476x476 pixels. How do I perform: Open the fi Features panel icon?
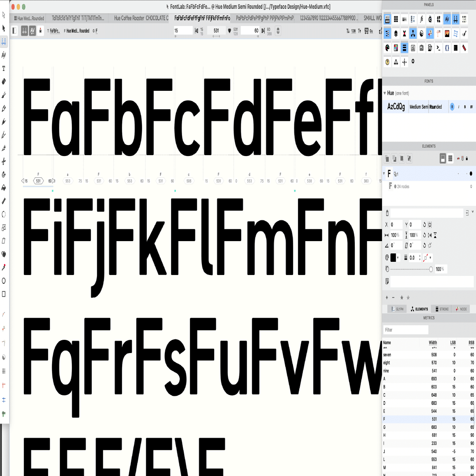click(421, 19)
